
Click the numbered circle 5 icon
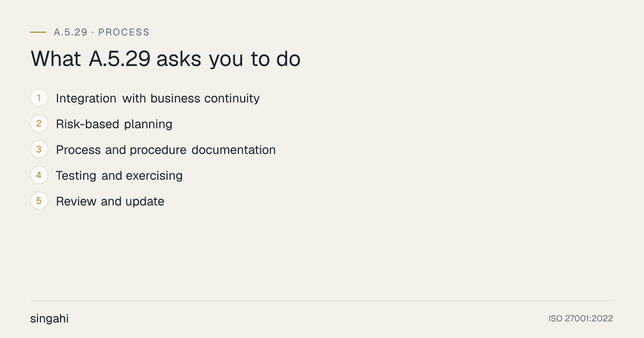[x=39, y=201]
